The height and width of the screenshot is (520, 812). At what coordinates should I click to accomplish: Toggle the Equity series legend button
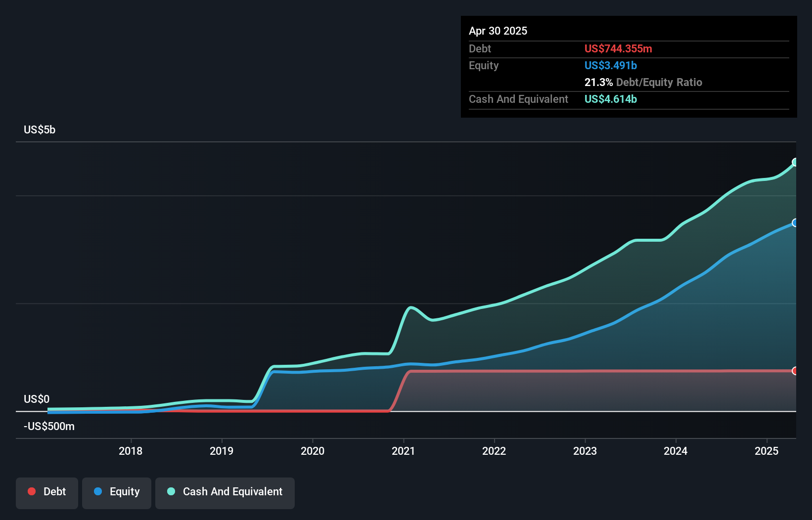117,493
